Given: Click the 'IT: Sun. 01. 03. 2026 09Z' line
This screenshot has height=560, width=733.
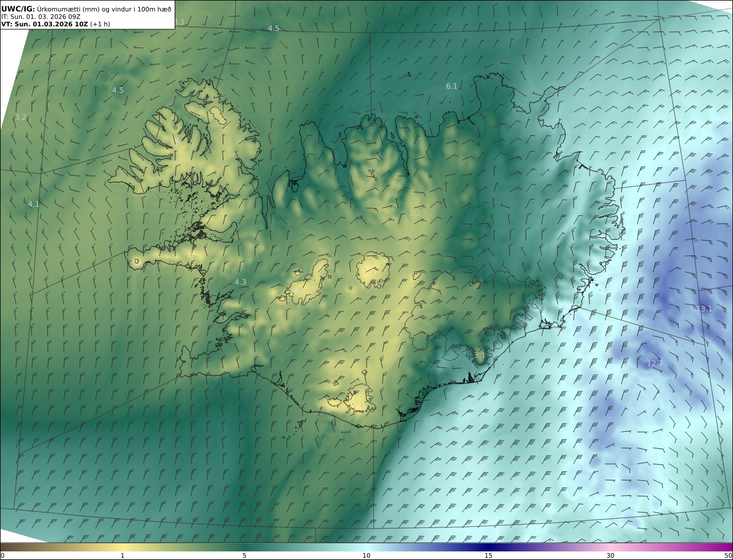Looking at the screenshot, I should tap(41, 17).
